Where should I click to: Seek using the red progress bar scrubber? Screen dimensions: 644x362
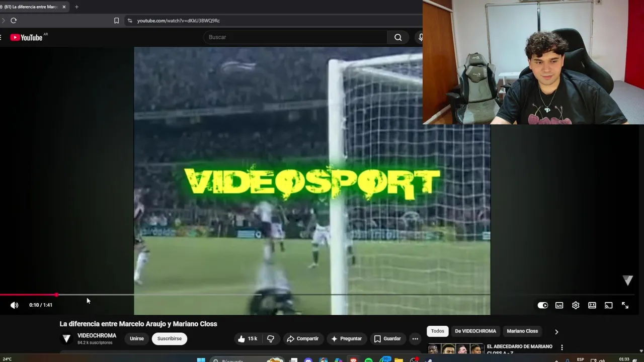[56, 295]
